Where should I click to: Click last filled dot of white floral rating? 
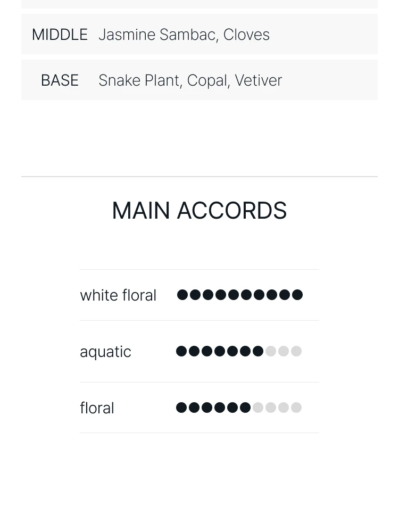[x=297, y=295]
